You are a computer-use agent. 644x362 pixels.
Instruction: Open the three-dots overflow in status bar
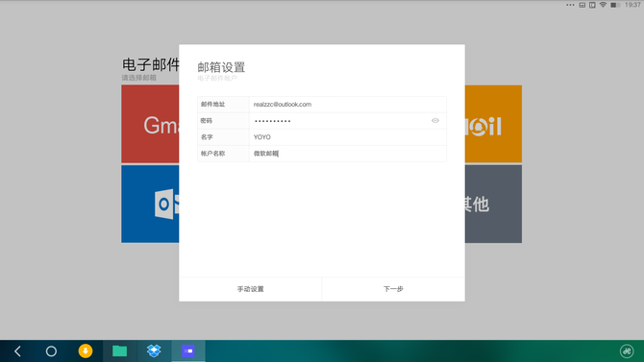pyautogui.click(x=570, y=5)
